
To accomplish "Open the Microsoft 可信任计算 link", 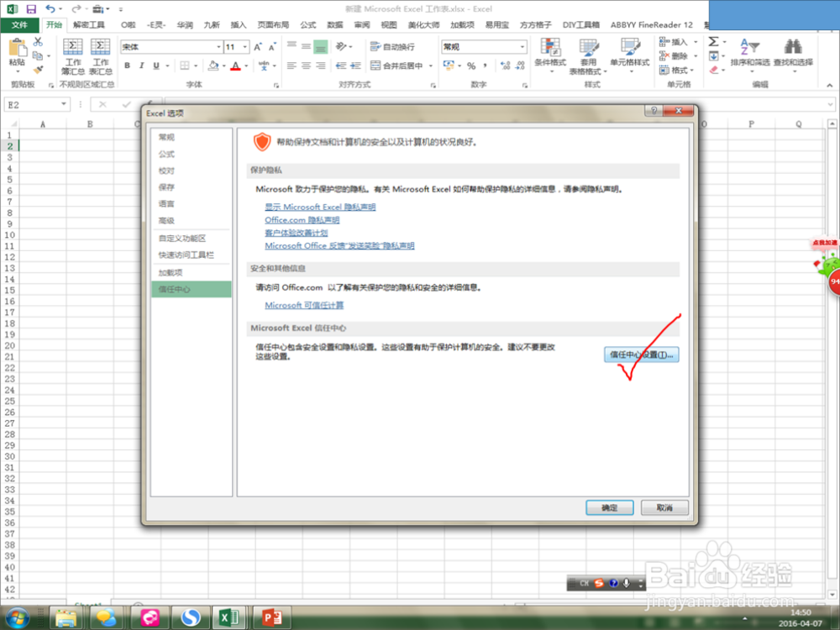I will pos(304,305).
